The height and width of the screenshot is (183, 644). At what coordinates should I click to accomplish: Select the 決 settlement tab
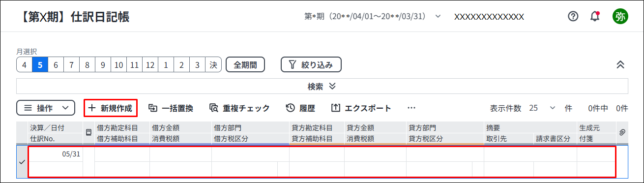click(213, 64)
